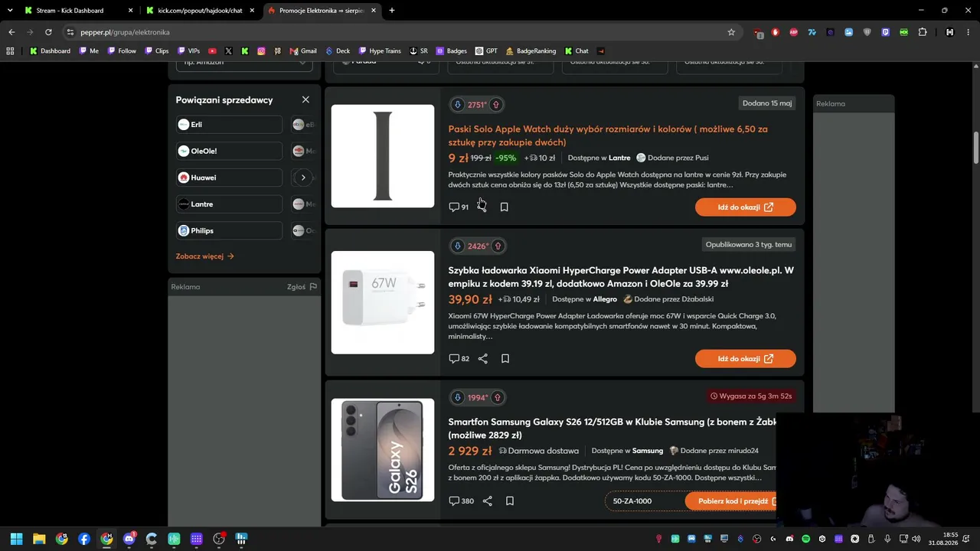Open the Xiaomi 67W charger thumbnail

pos(383,302)
